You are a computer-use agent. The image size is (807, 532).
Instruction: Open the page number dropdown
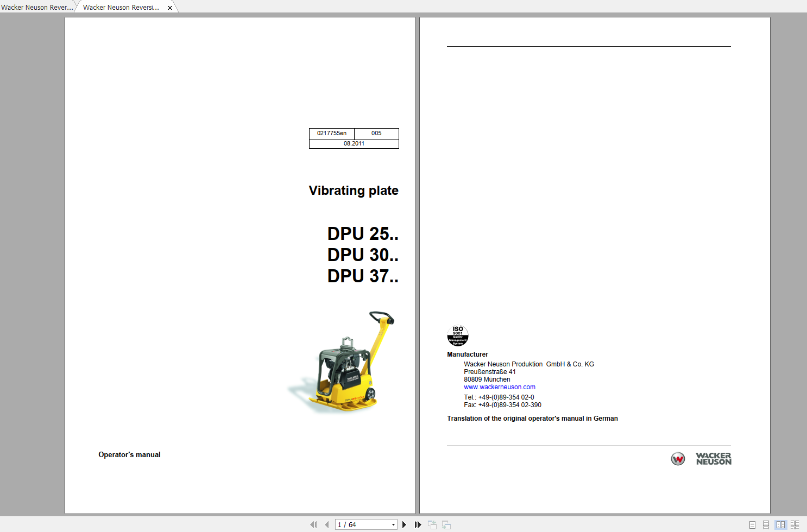(x=393, y=524)
